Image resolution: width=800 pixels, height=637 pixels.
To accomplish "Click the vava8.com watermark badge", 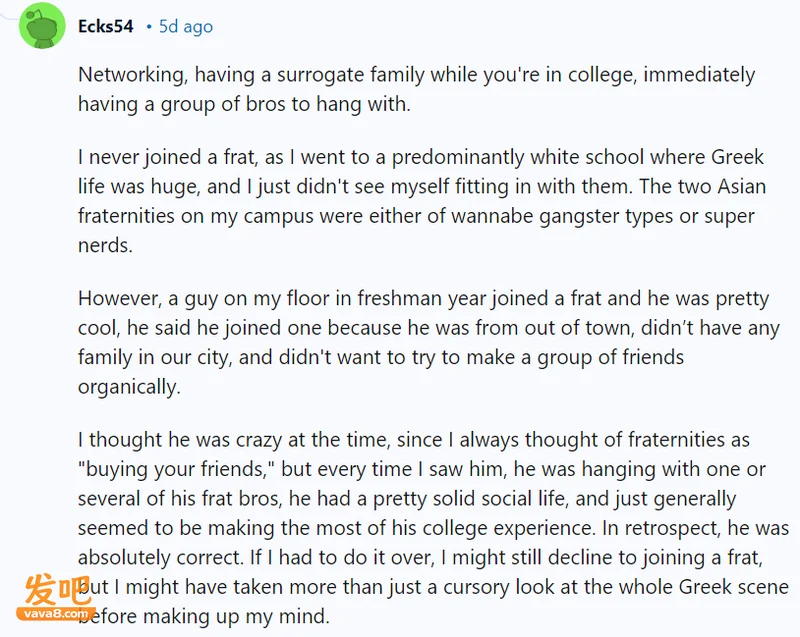I will pos(56,613).
